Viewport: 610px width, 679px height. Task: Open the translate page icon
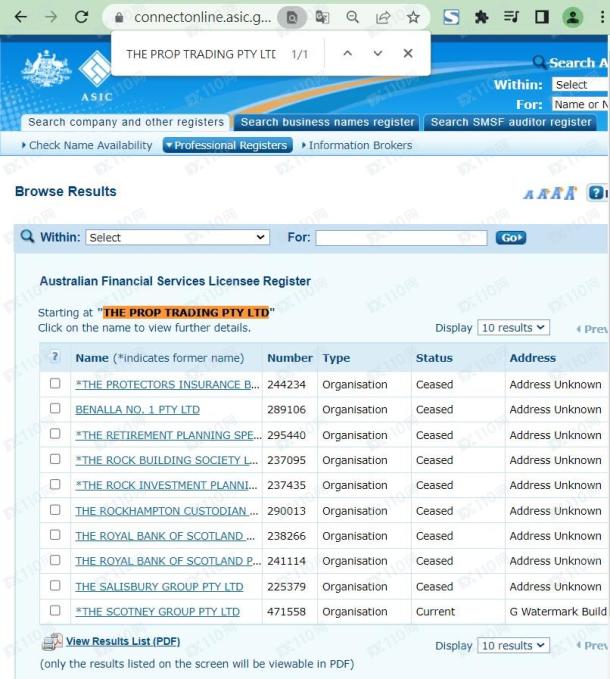click(322, 17)
